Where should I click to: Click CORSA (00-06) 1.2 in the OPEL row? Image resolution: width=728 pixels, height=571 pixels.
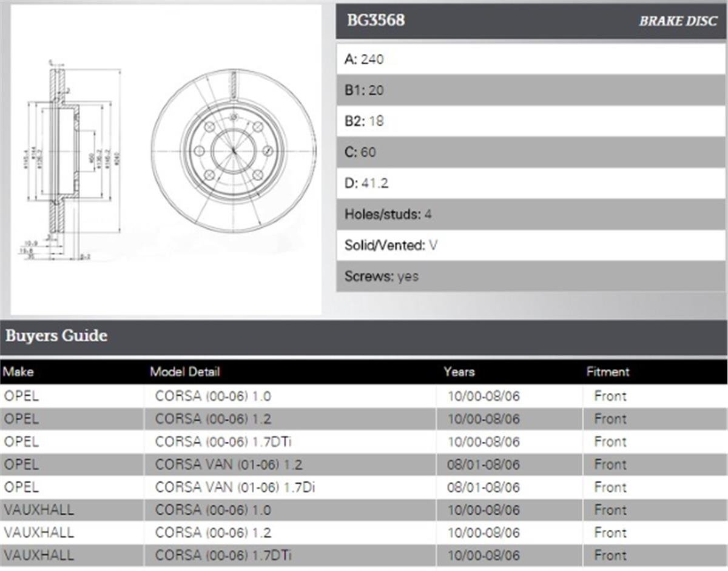(213, 419)
